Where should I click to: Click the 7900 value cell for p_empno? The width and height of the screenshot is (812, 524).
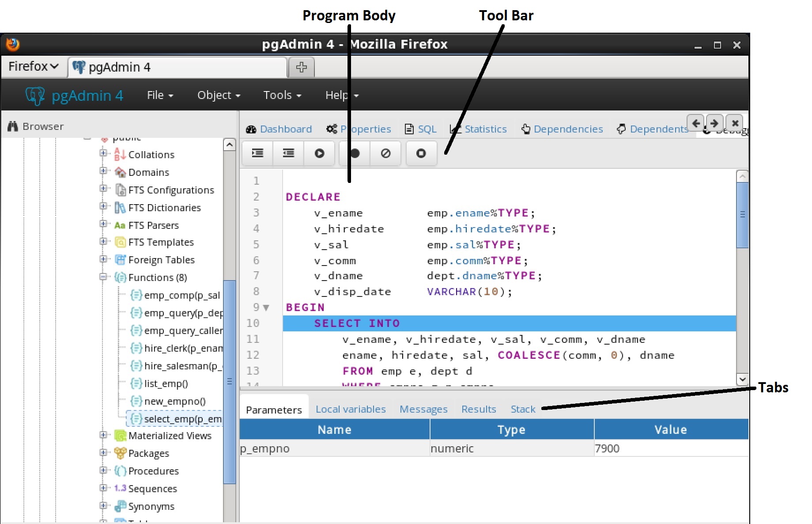(x=670, y=448)
